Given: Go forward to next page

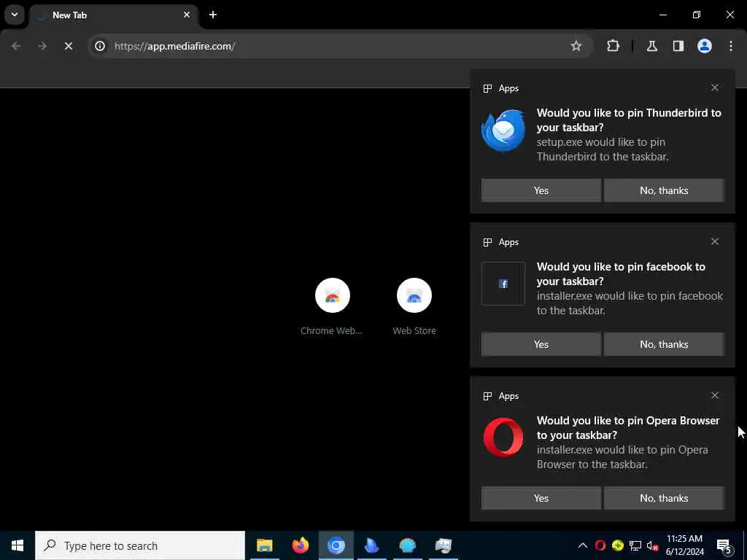Looking at the screenshot, I should (42, 46).
